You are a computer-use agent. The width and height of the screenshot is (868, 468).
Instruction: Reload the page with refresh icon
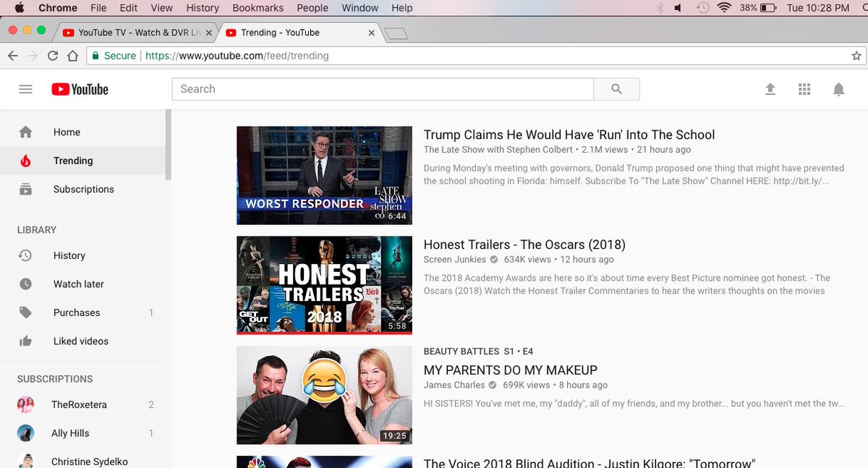click(53, 56)
